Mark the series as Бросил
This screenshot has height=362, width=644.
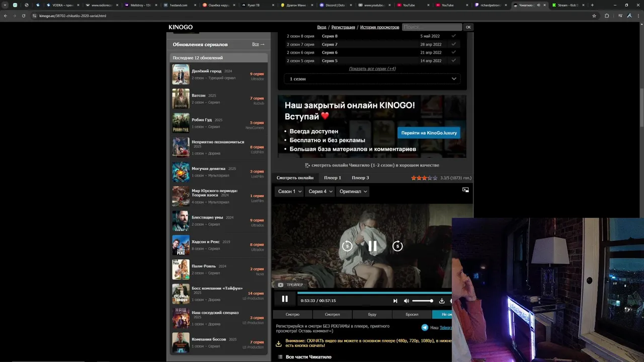point(412,314)
